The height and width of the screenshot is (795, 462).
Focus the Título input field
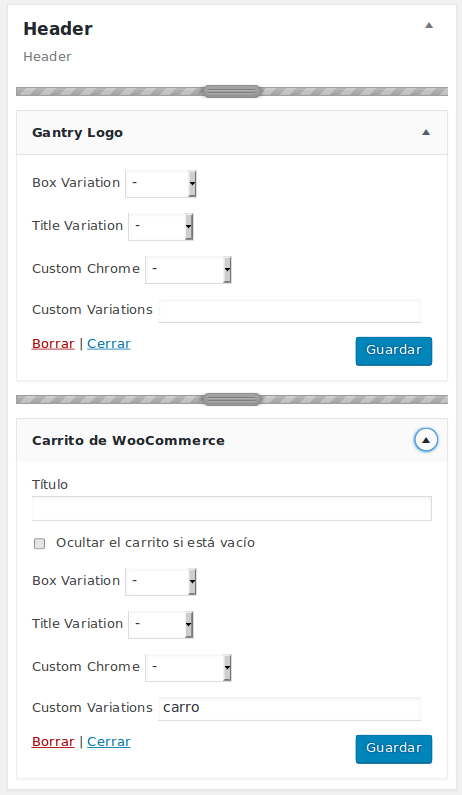[232, 509]
